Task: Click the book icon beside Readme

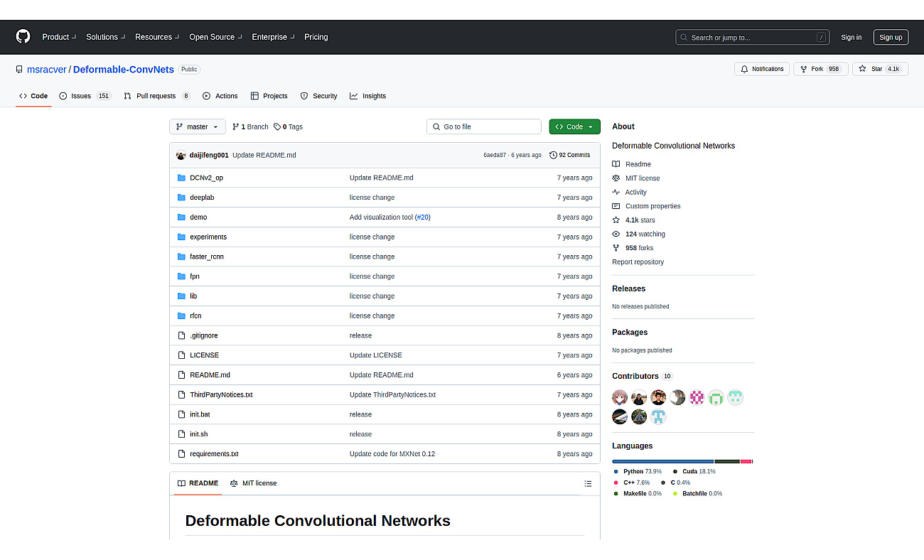Action: [x=616, y=164]
